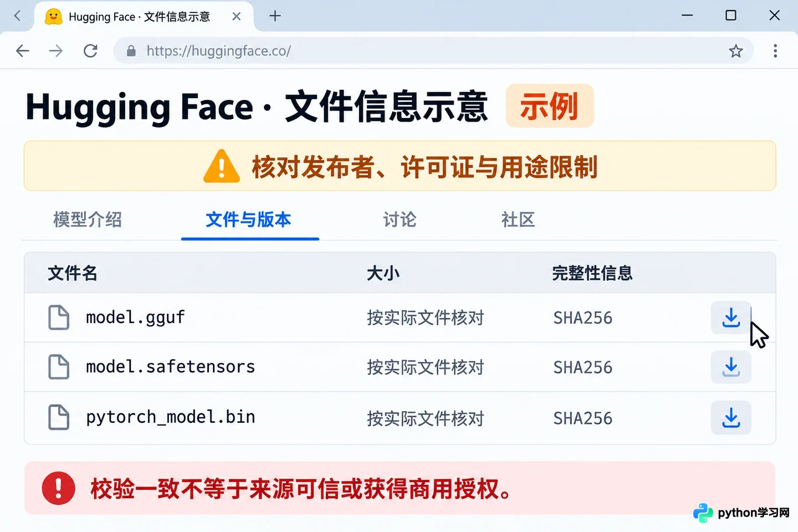Click SHA256 in the model.gguf row

pos(583,318)
